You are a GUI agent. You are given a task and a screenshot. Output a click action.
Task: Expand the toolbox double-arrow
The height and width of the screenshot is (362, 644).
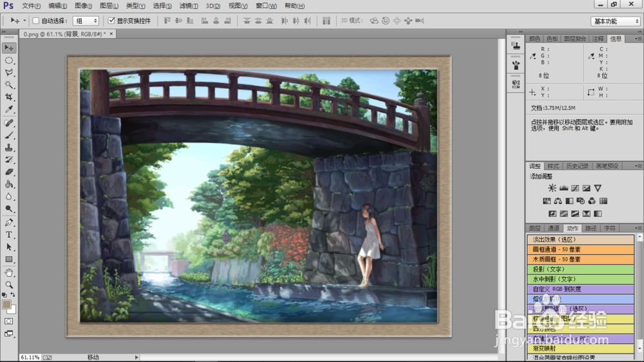click(x=4, y=32)
